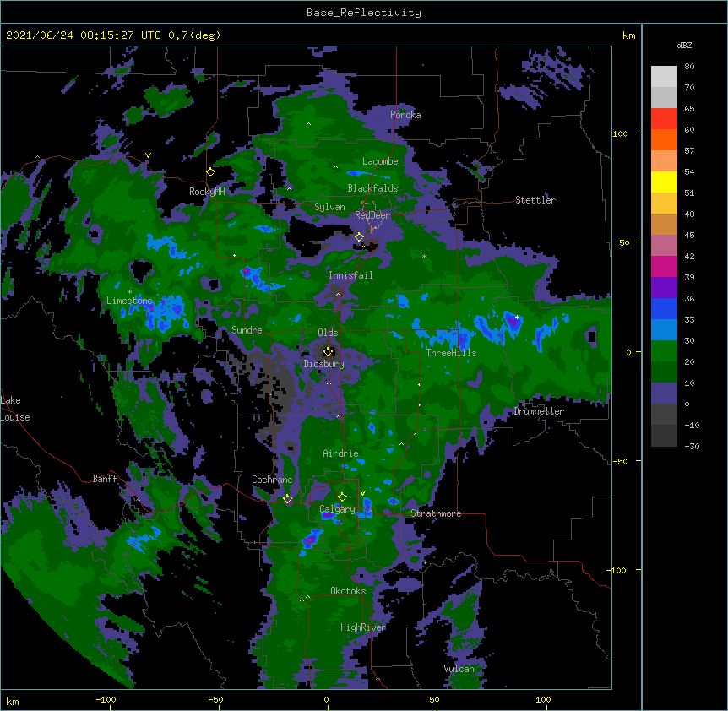This screenshot has height=711, width=728.
Task: Click the white plus marker northeast of ThreeHills
Action: click(517, 317)
